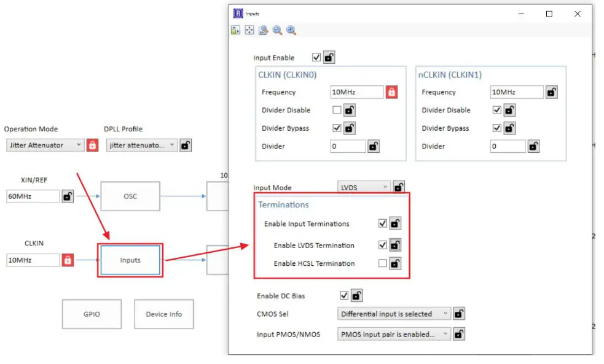Unlock the red Operation Mode lock

[92, 145]
